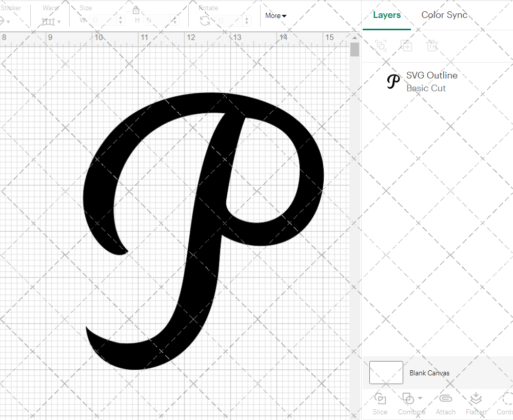
Task: Select the SVG Outline layer
Action: pos(437,82)
